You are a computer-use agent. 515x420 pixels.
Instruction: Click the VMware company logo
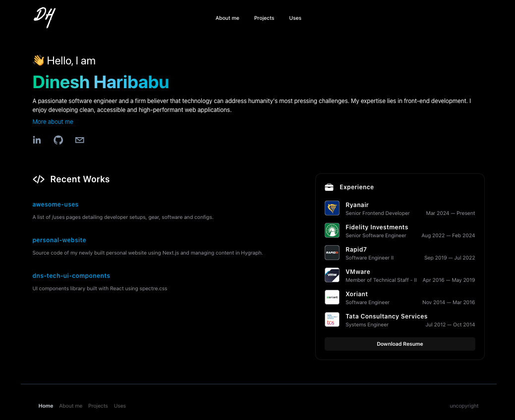click(x=332, y=275)
